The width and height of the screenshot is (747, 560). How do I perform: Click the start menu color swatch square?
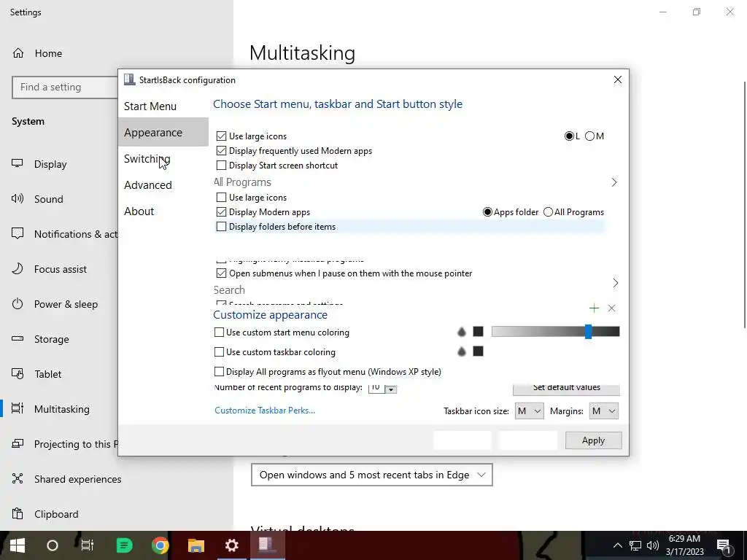479,332
